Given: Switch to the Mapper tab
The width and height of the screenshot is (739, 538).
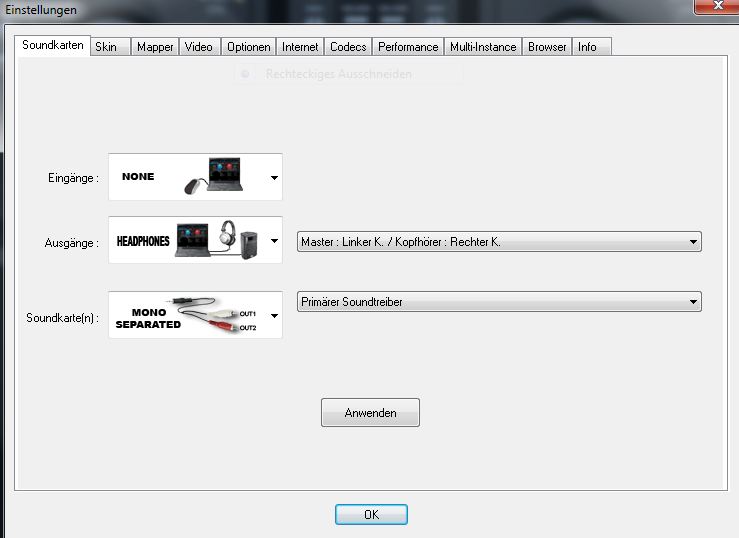Looking at the screenshot, I should click(x=155, y=47).
